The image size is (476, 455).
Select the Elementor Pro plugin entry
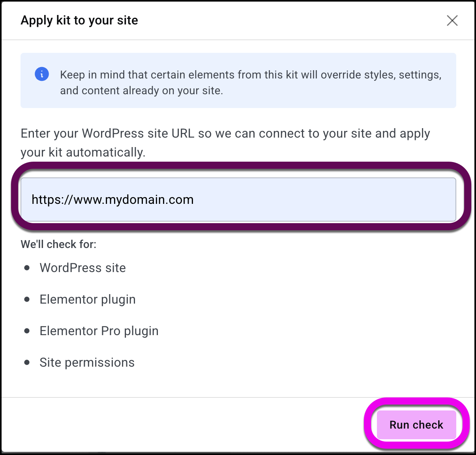(99, 331)
